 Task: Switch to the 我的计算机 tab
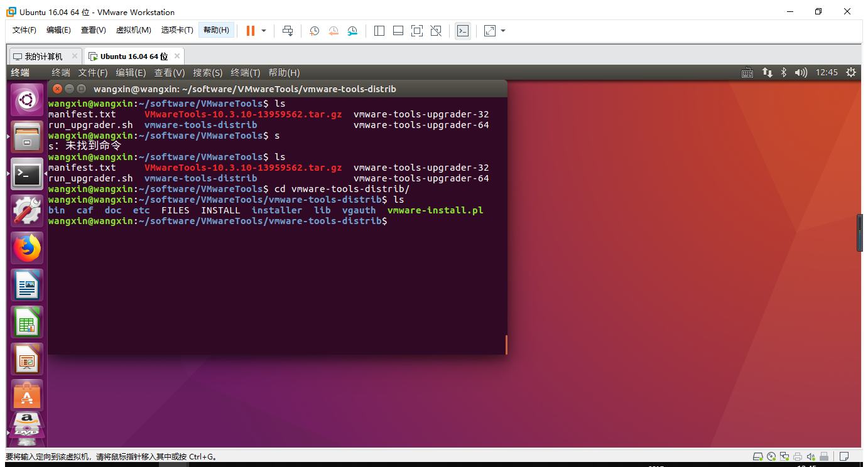pos(43,56)
